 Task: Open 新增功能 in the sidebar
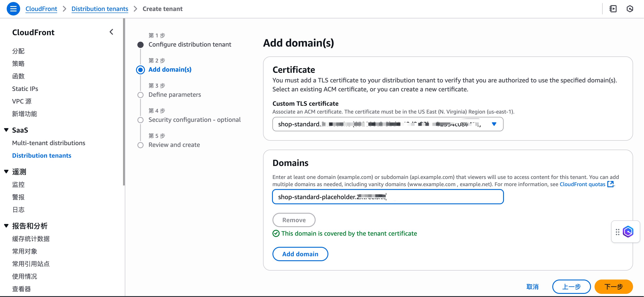point(25,114)
